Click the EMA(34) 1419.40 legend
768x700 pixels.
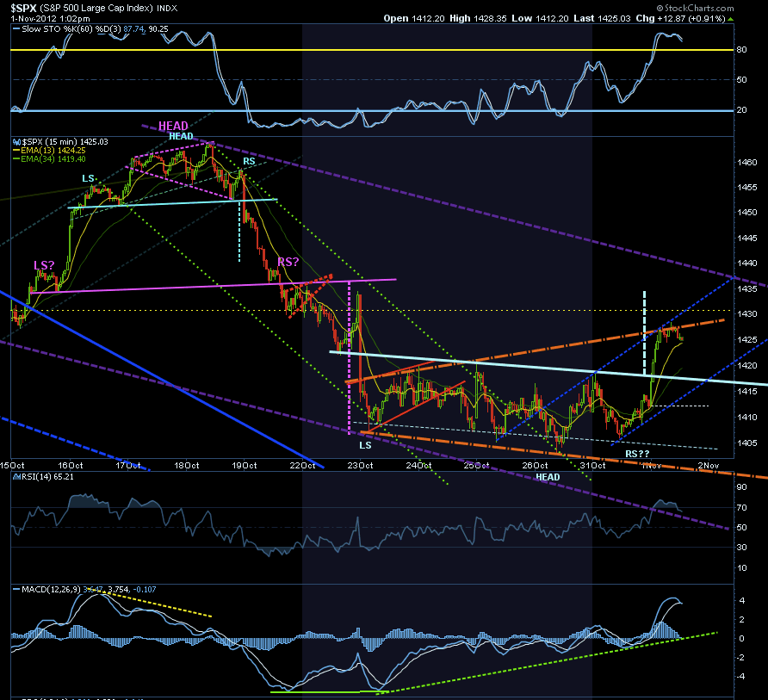pyautogui.click(x=49, y=158)
